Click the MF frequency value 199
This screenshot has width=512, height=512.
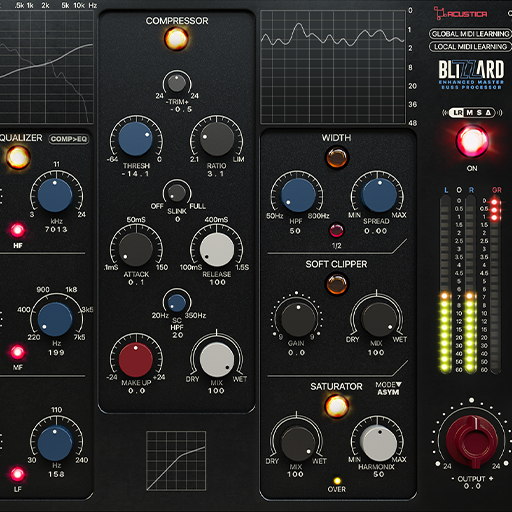point(56,352)
